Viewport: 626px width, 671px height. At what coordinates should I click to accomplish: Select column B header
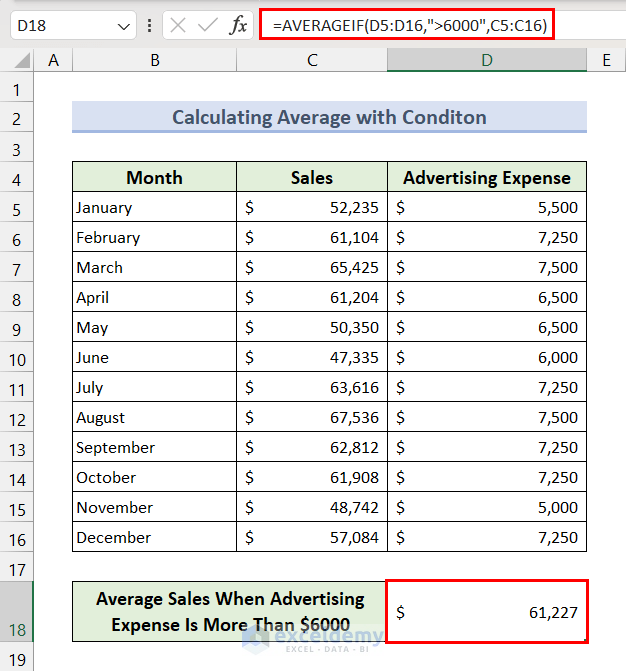point(155,60)
